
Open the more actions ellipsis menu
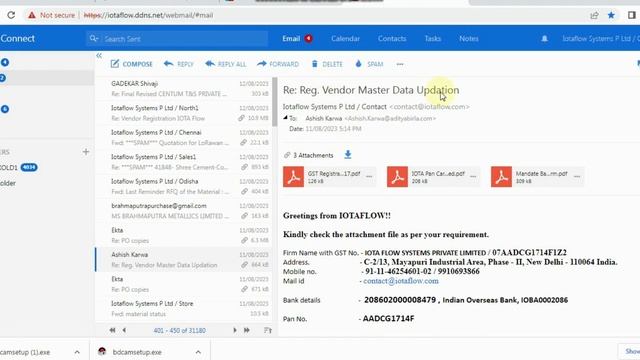coord(400,64)
